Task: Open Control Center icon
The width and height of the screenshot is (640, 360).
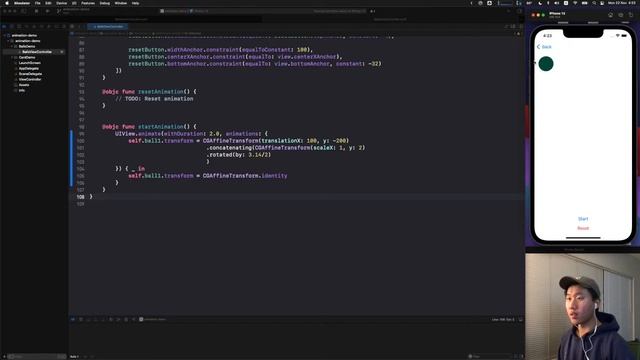Action: [602, 3]
